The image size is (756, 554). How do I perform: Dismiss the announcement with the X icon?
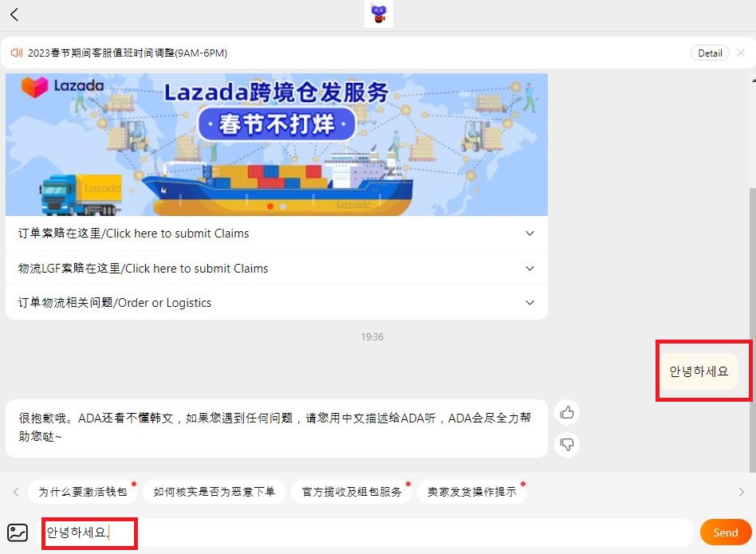click(x=741, y=53)
